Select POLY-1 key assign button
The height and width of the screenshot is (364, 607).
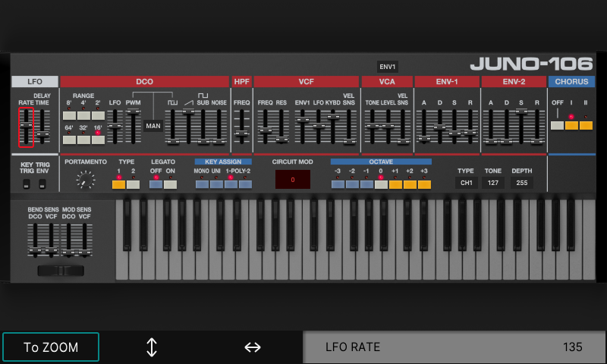[x=231, y=184]
